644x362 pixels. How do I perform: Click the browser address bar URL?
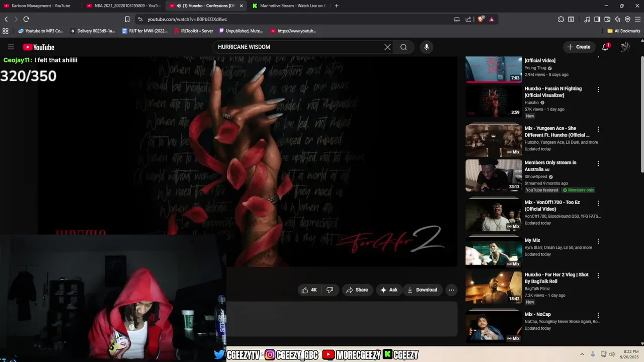pyautogui.click(x=187, y=19)
